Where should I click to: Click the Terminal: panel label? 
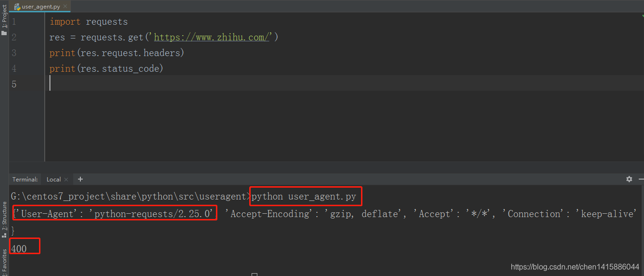pos(25,179)
